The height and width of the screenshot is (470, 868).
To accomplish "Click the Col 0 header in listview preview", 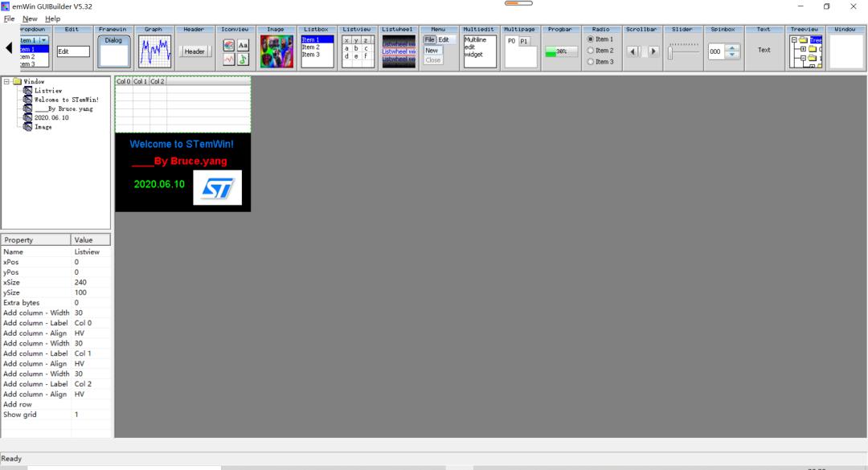I will [x=124, y=81].
